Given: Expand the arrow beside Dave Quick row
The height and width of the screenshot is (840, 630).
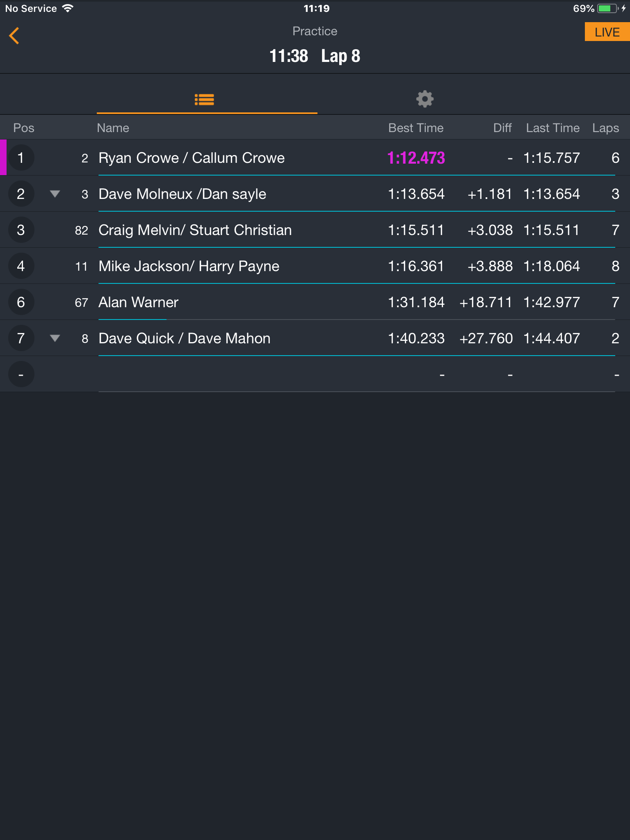Looking at the screenshot, I should [x=55, y=338].
